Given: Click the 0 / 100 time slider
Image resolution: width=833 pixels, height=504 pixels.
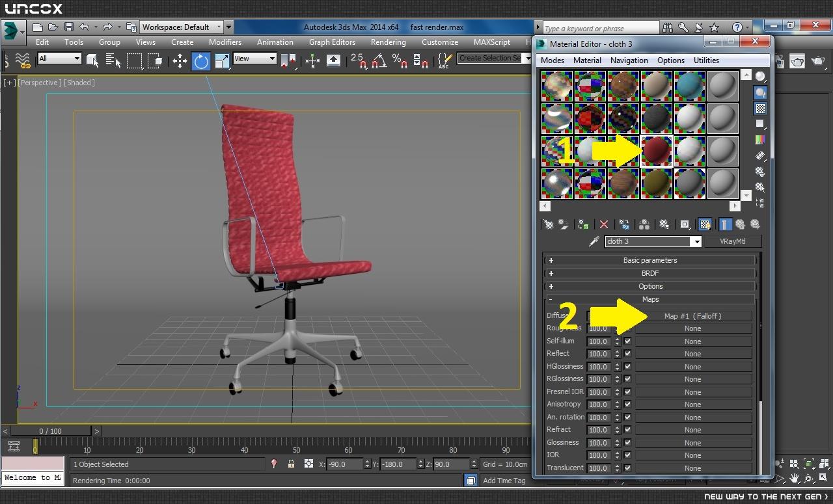Looking at the screenshot, I should pos(51,431).
